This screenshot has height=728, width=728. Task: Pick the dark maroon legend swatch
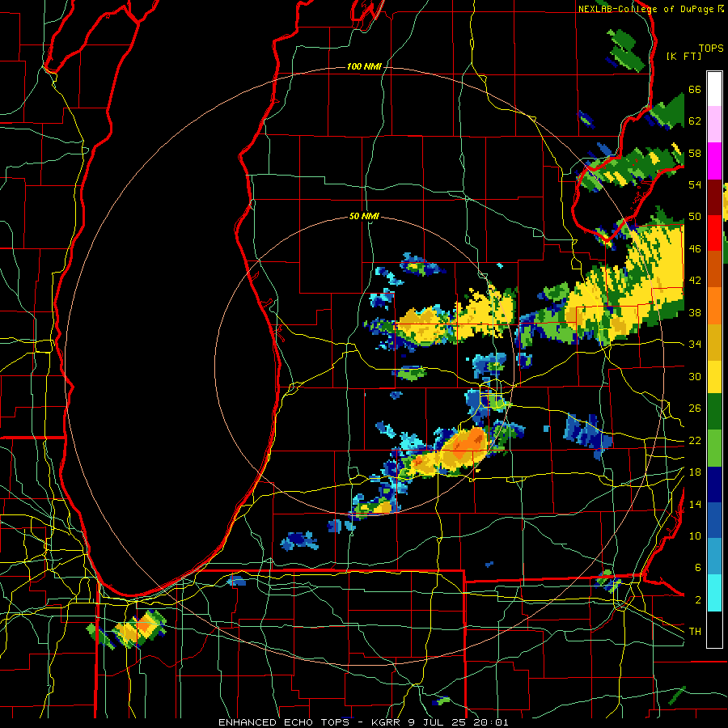point(714,197)
